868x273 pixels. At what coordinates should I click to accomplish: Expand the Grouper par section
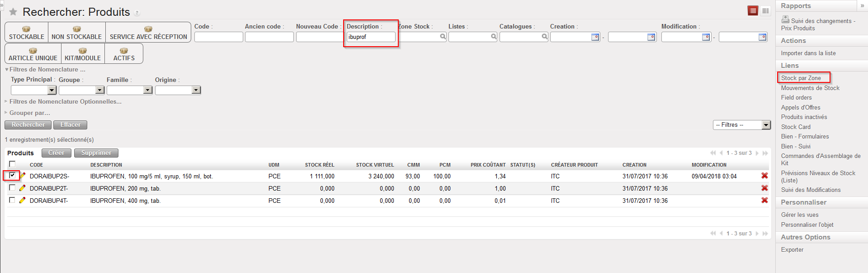tap(29, 113)
